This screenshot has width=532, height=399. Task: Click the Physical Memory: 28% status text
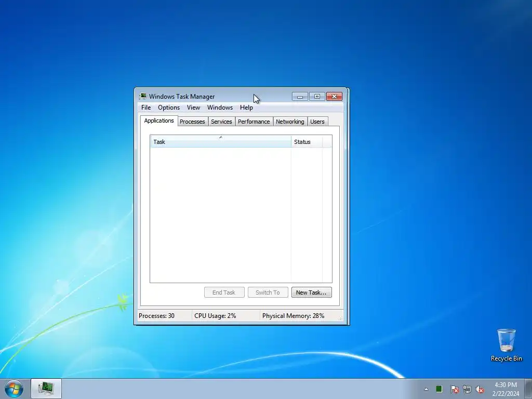pyautogui.click(x=293, y=316)
